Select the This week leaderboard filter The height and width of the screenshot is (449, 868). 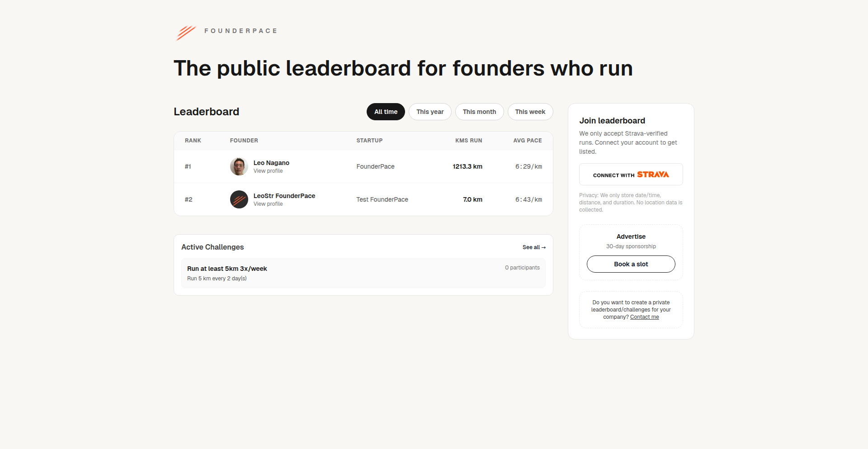(530, 112)
